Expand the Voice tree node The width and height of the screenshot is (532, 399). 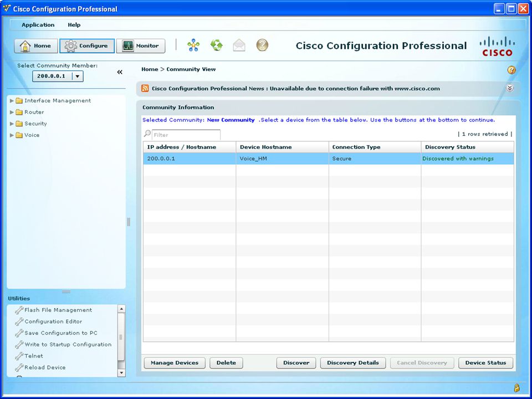coord(12,135)
